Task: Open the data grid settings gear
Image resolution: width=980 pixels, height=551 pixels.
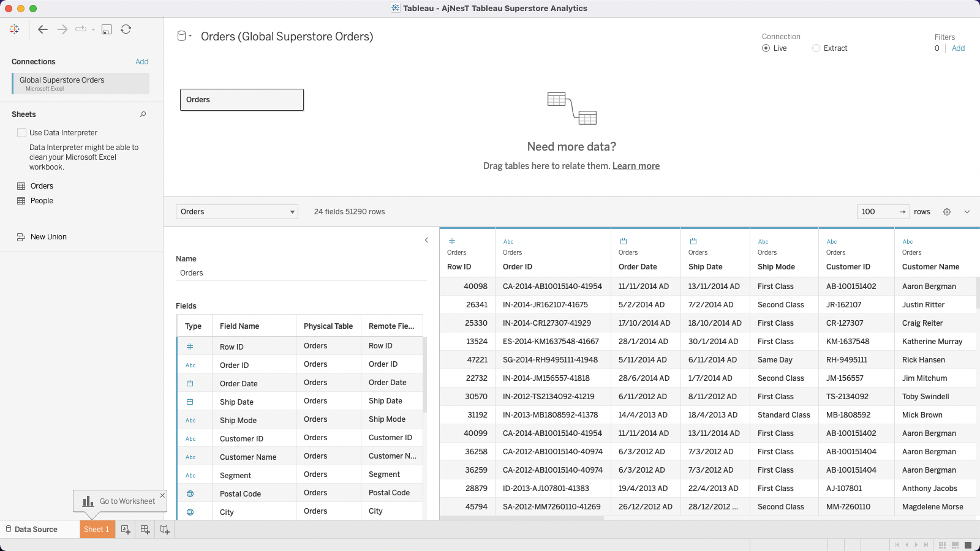Action: click(947, 212)
